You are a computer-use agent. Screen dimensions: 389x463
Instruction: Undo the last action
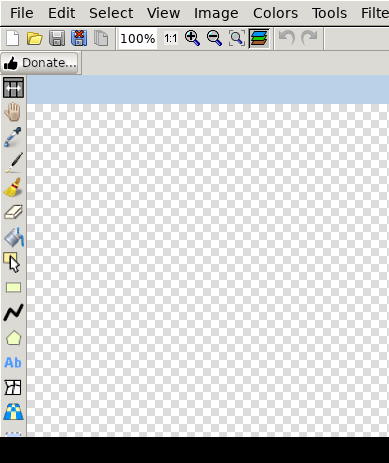tap(287, 38)
